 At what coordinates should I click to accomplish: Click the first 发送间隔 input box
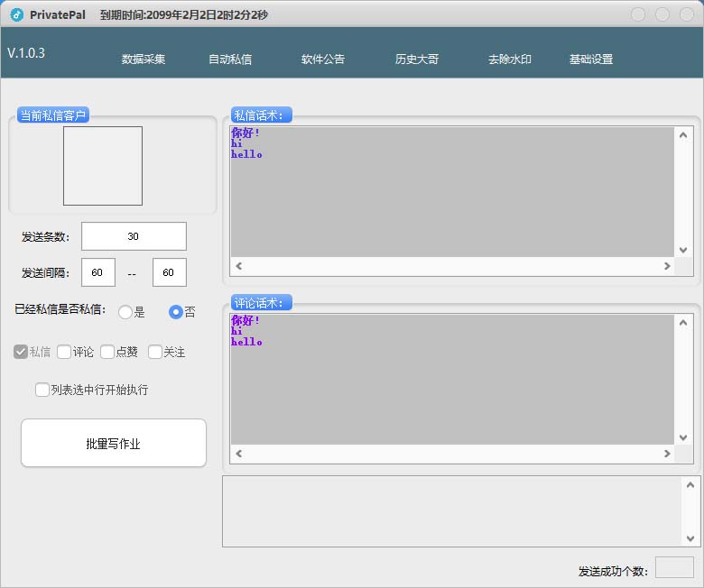coord(97,272)
